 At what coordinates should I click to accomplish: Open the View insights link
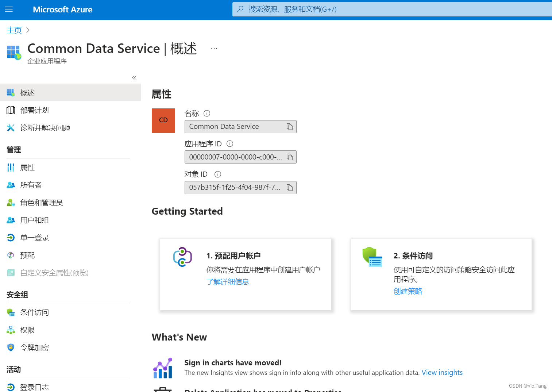tap(442, 373)
